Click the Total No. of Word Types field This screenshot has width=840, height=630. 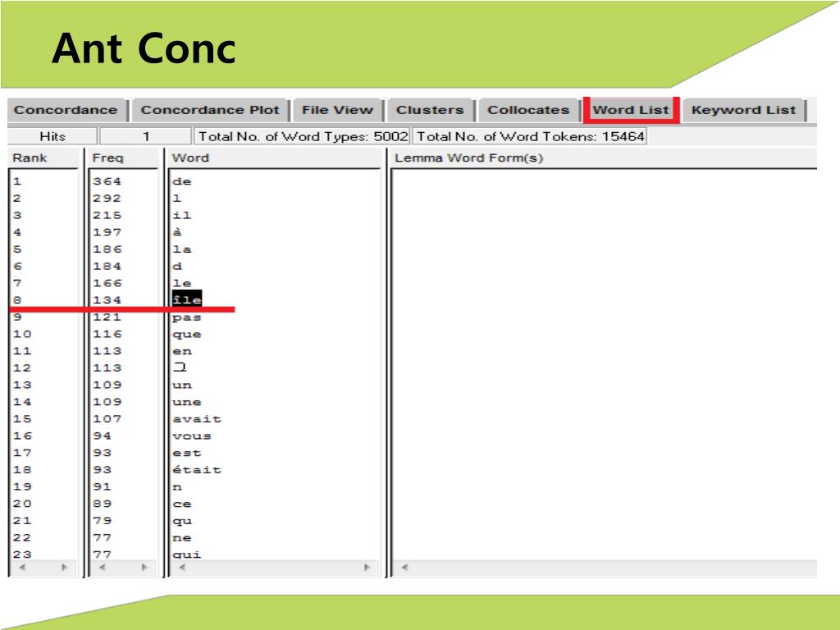click(x=303, y=137)
